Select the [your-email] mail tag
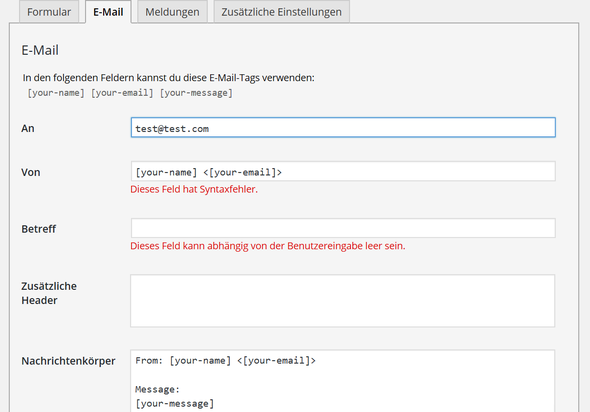The width and height of the screenshot is (590, 412). point(122,93)
